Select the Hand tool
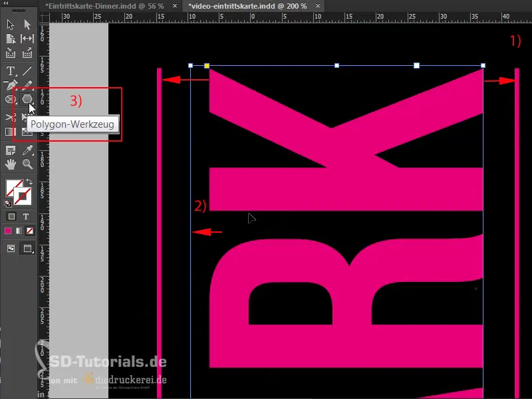This screenshot has width=532, height=399. tap(11, 164)
